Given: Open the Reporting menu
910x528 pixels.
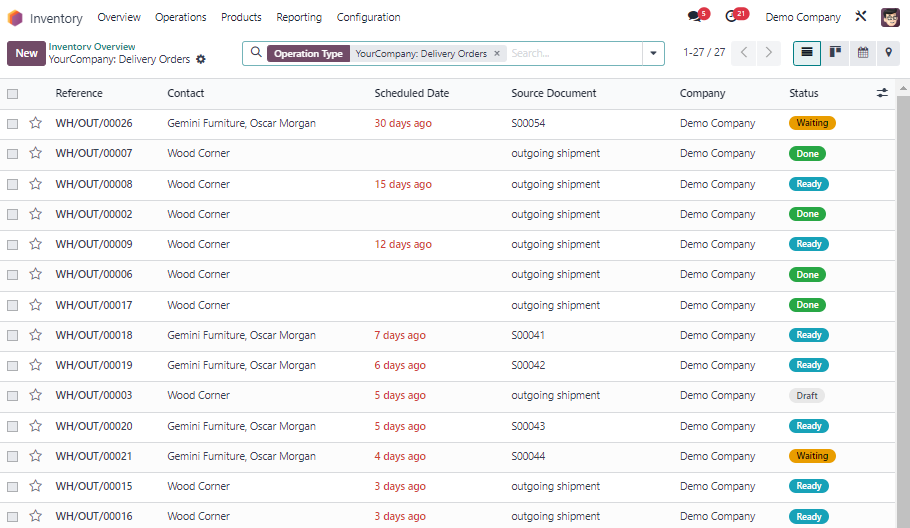Looking at the screenshot, I should [x=299, y=17].
